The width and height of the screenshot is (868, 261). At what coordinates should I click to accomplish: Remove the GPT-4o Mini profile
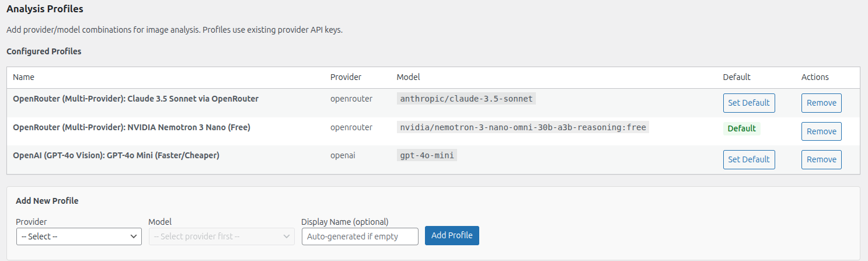pos(821,159)
